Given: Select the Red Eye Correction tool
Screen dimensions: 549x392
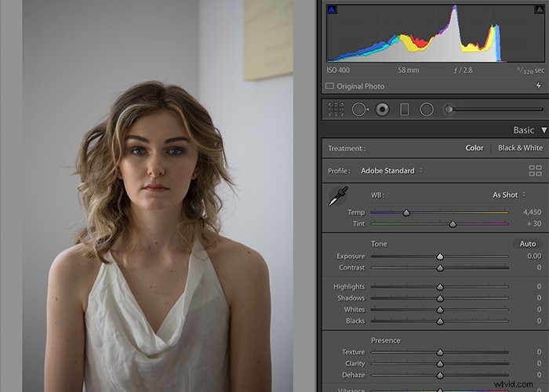Looking at the screenshot, I should [x=383, y=110].
